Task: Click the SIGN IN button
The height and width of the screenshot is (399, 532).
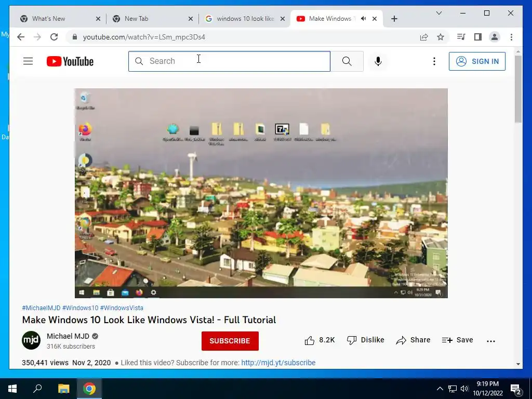Action: pyautogui.click(x=477, y=61)
